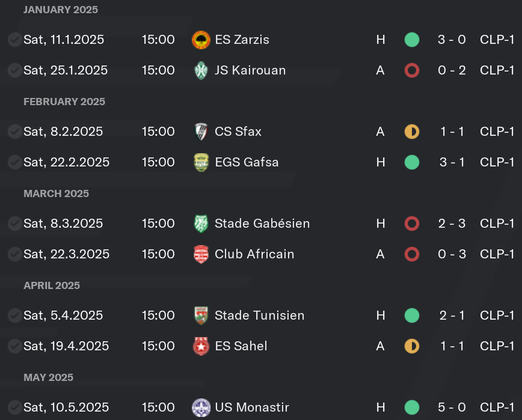The image size is (522, 420).
Task: Click the US Monastir club badge
Action: pos(201,407)
